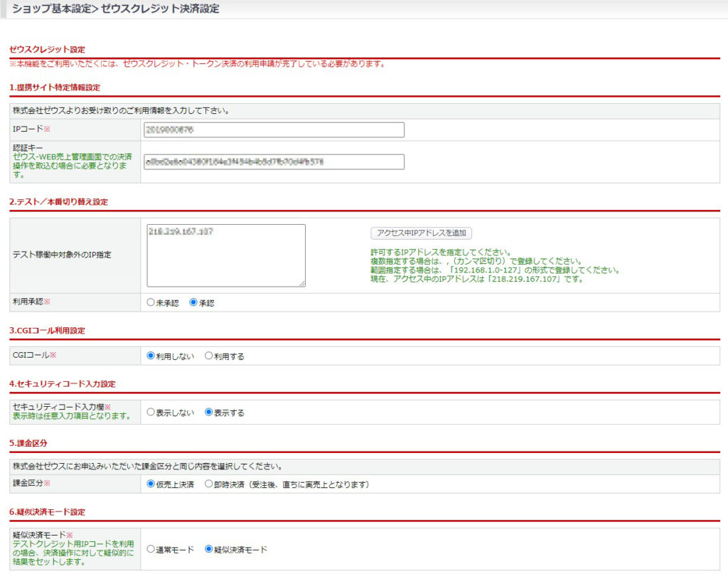This screenshot has height=574, width=728.
Task: Select 未承認 radio for 利用承認
Action: point(151,302)
